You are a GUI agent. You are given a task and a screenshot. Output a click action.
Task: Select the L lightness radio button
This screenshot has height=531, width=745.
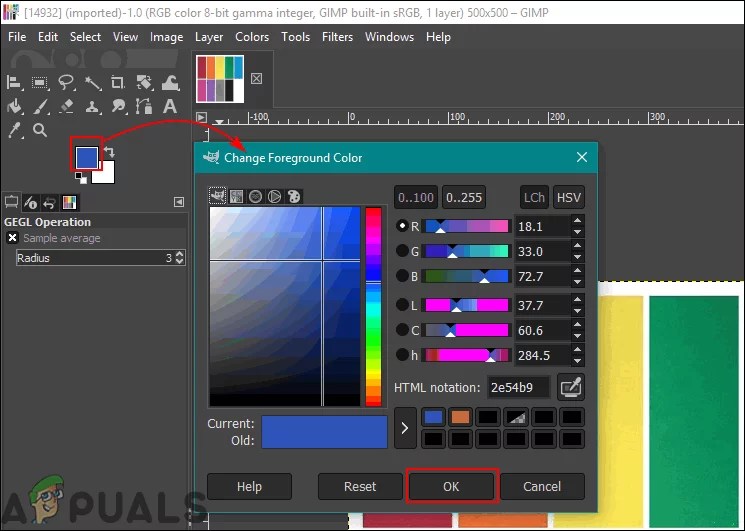(x=402, y=305)
